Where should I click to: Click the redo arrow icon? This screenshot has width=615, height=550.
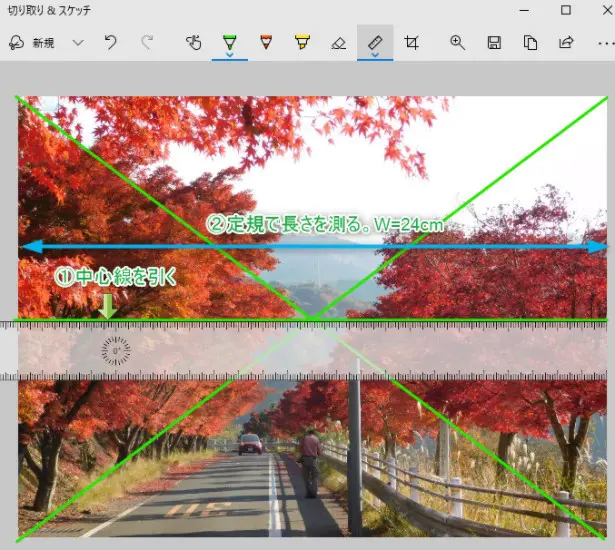click(x=147, y=42)
